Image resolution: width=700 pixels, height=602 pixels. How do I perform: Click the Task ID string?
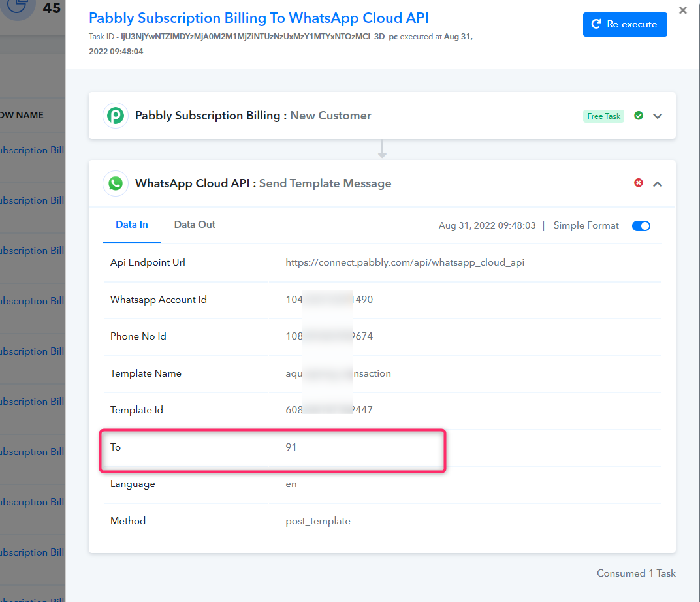point(259,37)
